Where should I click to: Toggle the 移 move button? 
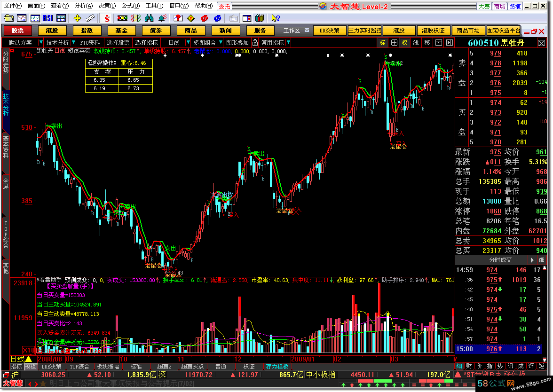[x=427, y=43]
